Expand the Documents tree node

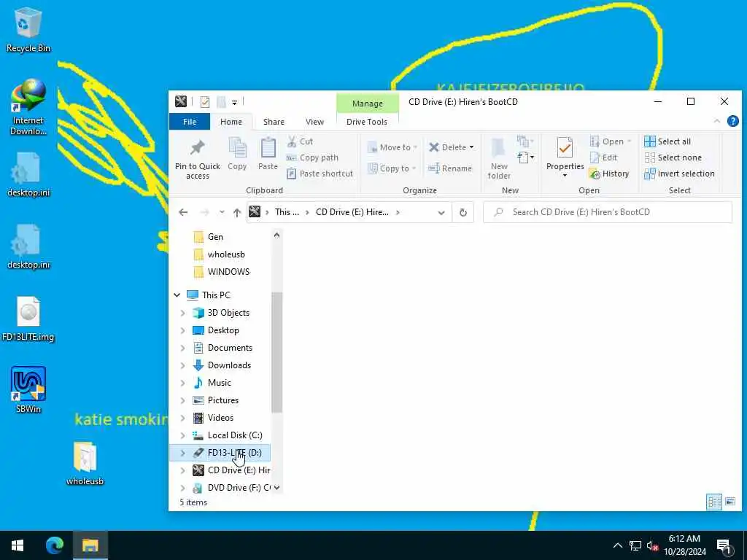tap(183, 348)
